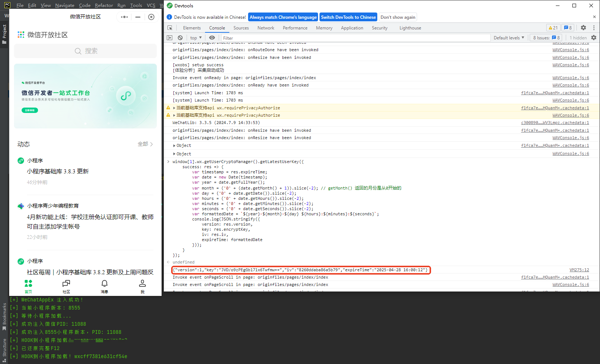Click the 8 Issues button
The height and width of the screenshot is (364, 600).
(546, 38)
